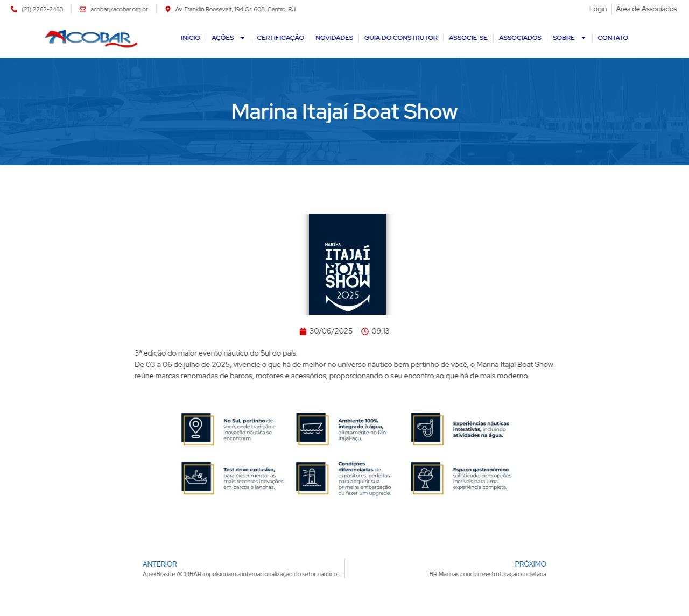Click the clock icon next to 09:13
Viewport: 689px width, 616px height.
coord(365,331)
